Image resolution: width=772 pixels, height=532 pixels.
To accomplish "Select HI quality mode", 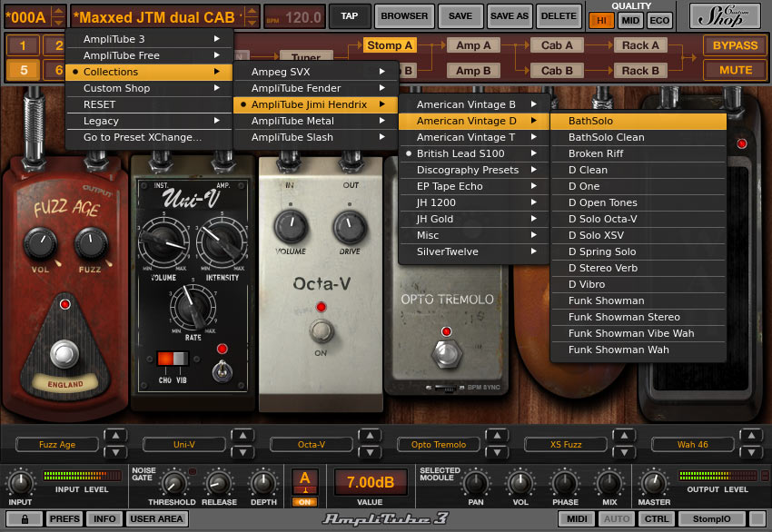I will tap(601, 20).
